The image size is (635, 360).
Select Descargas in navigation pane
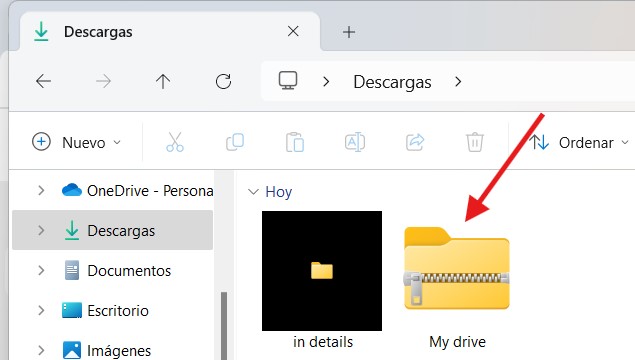113,230
